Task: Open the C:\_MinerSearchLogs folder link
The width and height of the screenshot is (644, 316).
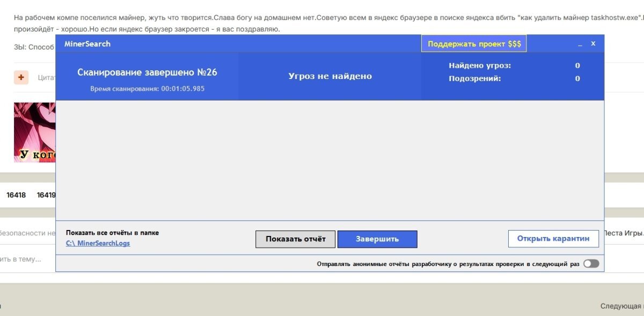Action: 98,243
